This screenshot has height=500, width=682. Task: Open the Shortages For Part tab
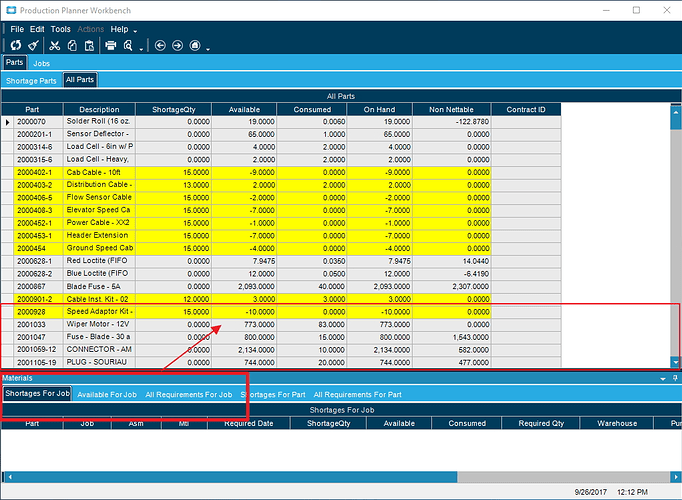point(273,395)
